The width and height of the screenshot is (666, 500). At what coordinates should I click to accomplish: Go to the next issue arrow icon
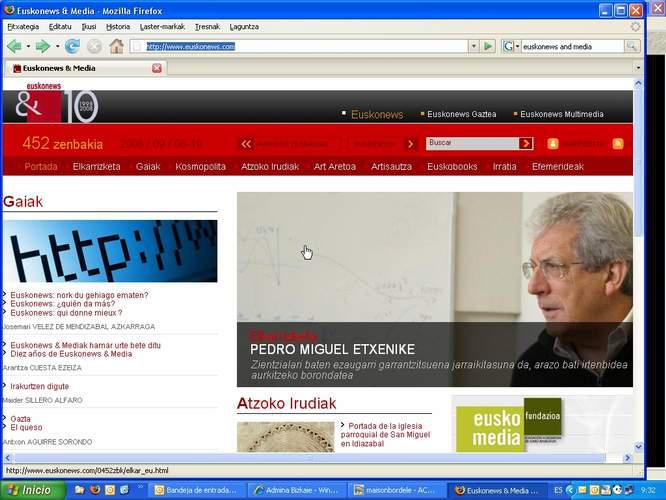click(x=410, y=144)
